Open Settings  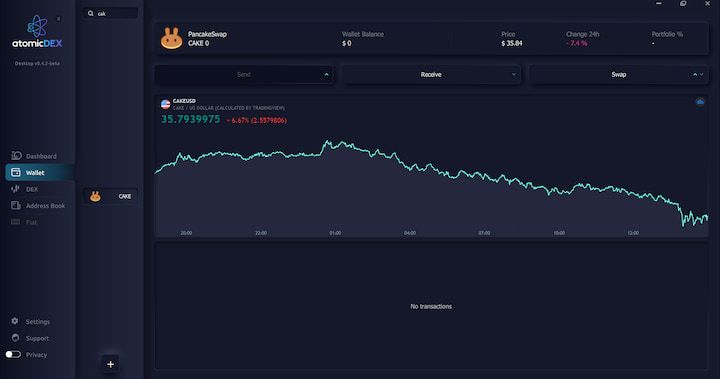tap(38, 322)
